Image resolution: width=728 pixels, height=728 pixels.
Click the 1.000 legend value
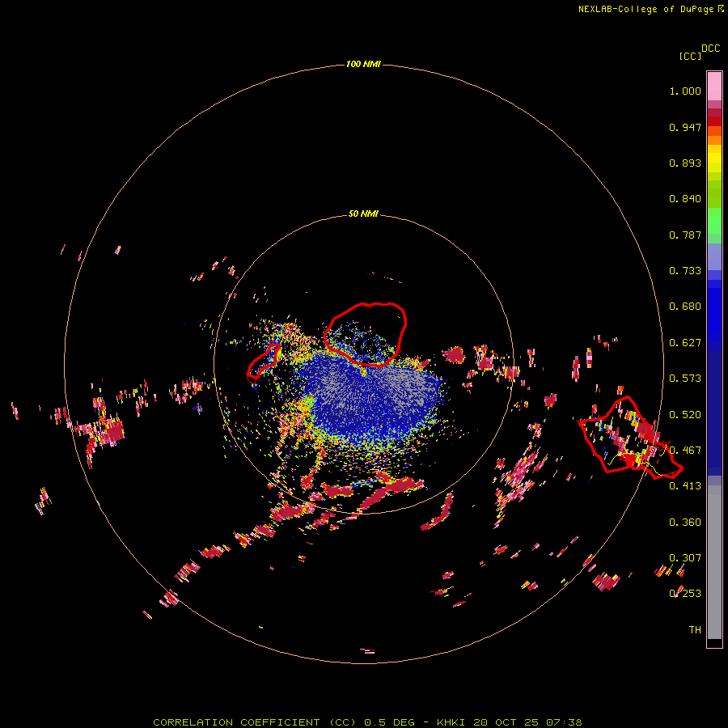click(x=685, y=91)
